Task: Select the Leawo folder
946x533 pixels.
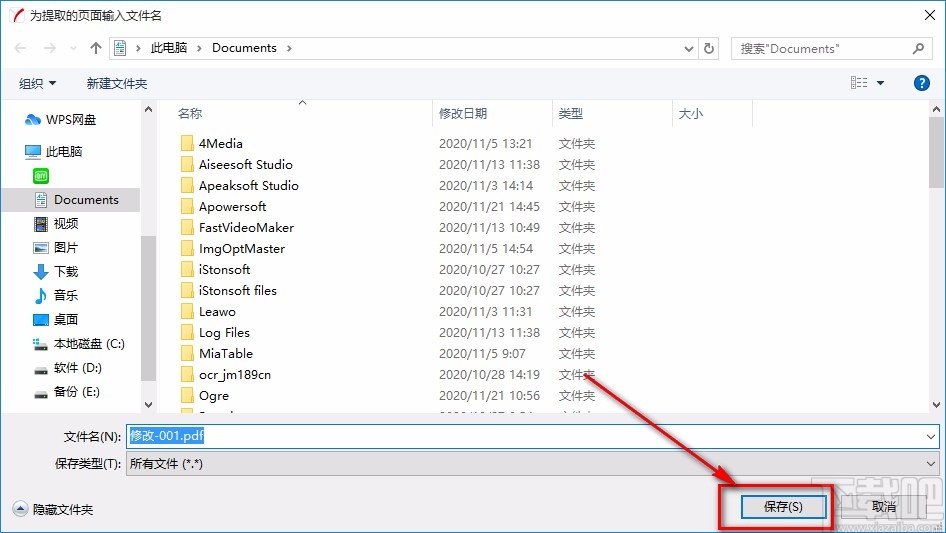Action: click(208, 312)
